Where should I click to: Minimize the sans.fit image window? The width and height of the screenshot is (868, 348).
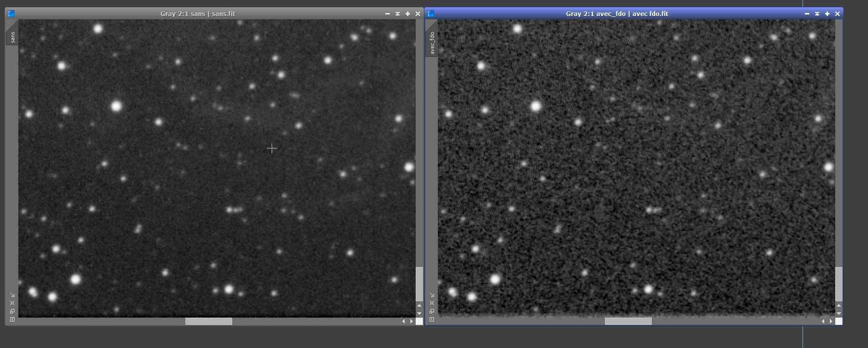387,14
